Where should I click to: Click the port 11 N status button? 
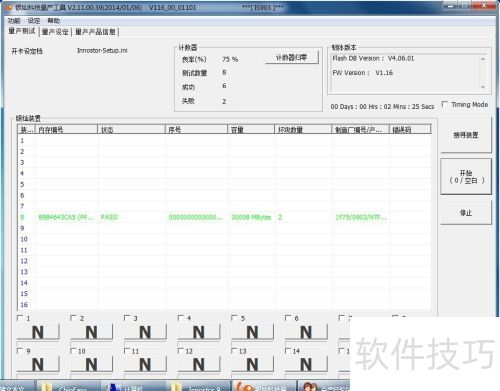pyautogui.click(x=145, y=364)
